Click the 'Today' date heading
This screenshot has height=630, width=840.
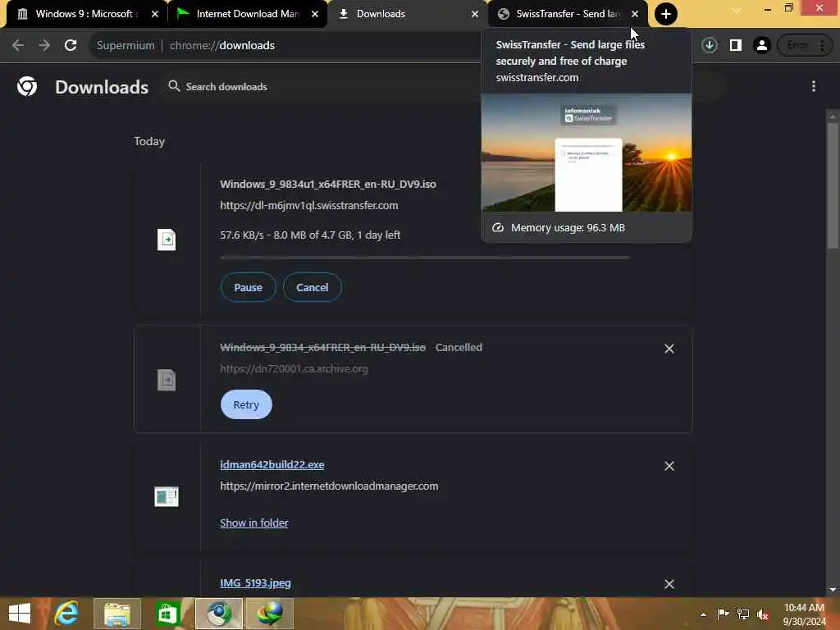149,141
